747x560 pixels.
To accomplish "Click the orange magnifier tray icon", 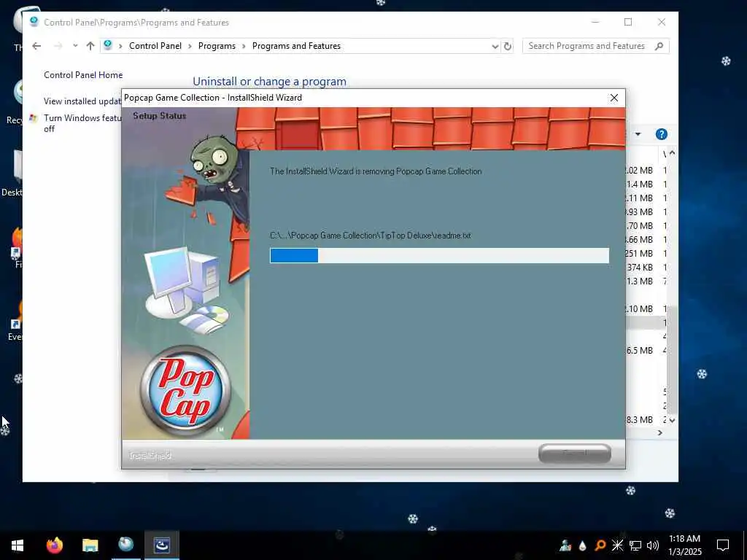I will click(600, 545).
